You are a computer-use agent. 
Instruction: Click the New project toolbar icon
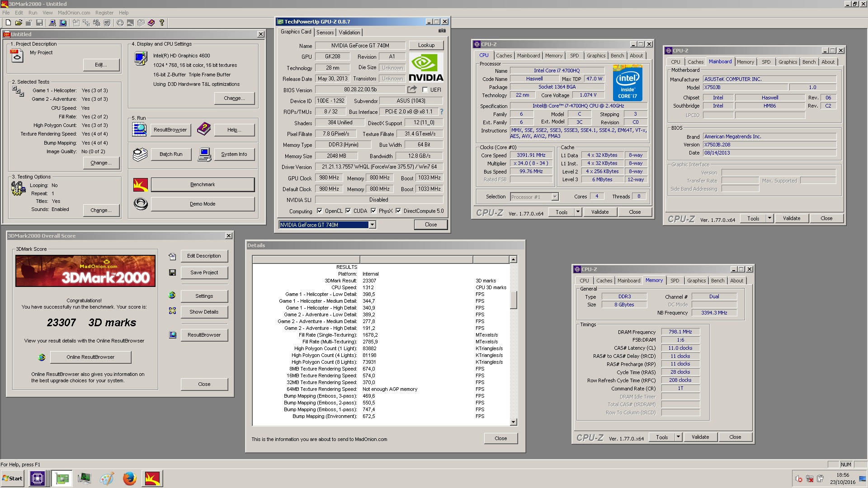8,23
